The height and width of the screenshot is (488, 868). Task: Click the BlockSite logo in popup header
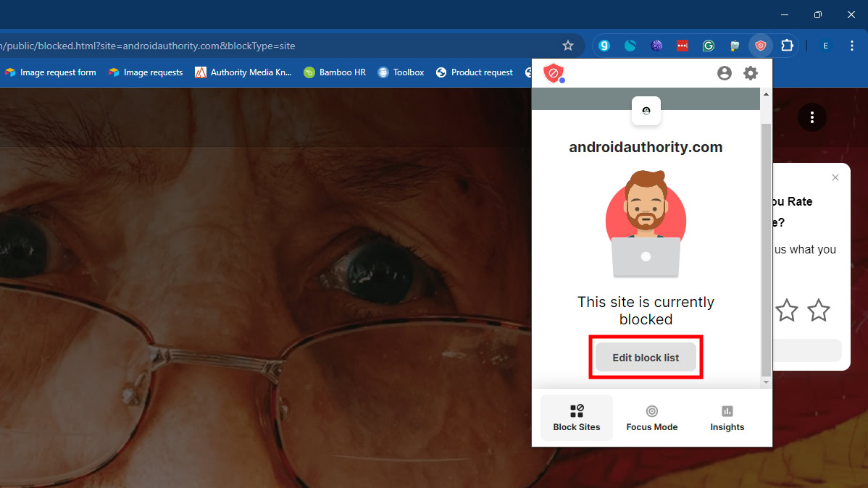click(x=554, y=73)
